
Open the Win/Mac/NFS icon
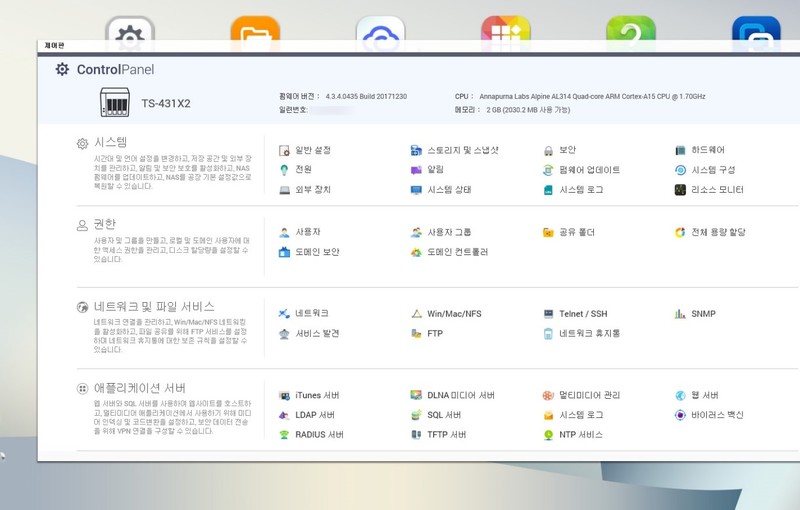pos(416,314)
